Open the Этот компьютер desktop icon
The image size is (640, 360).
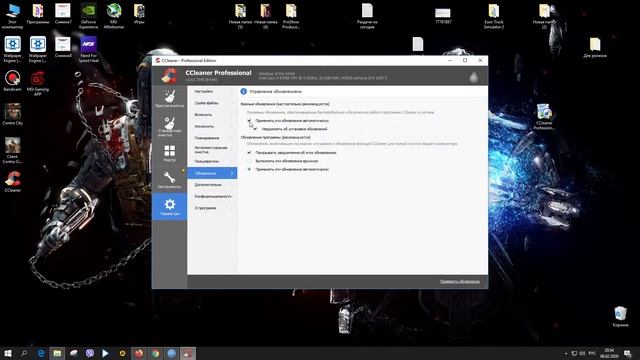[13, 16]
